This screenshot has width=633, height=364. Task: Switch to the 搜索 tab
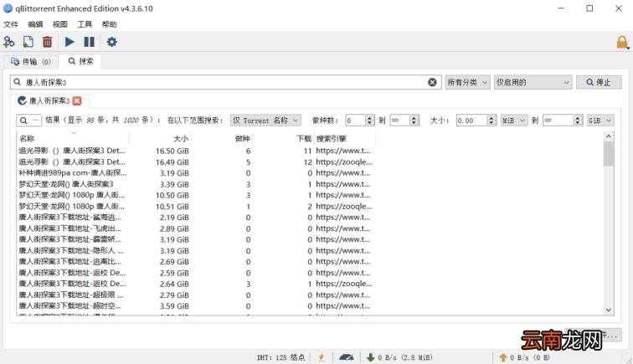(80, 61)
